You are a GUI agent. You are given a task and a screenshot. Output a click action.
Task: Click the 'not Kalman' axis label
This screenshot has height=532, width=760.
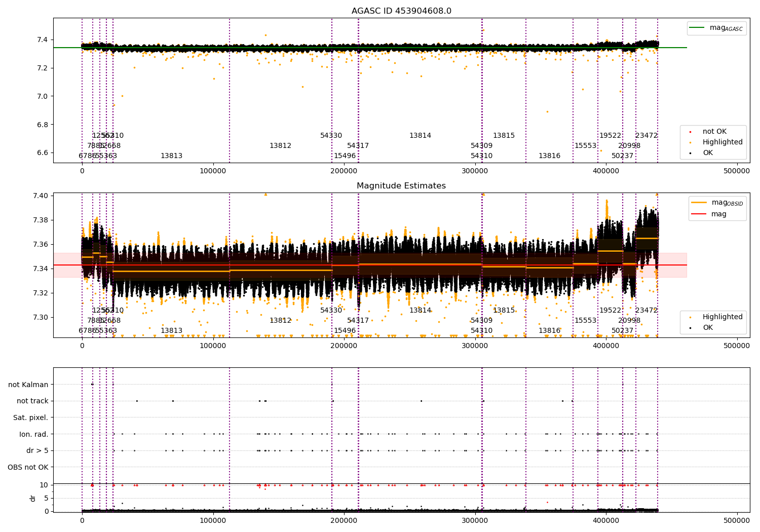tap(28, 385)
